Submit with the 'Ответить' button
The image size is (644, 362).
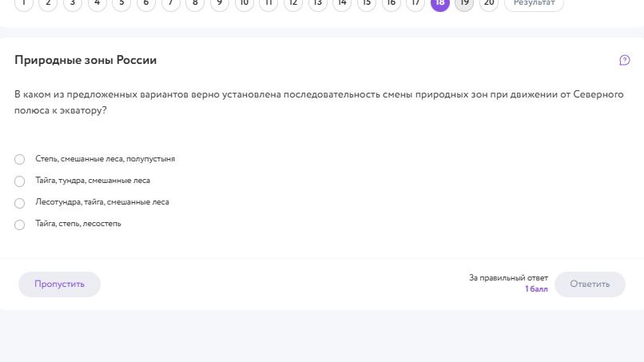[x=590, y=284]
